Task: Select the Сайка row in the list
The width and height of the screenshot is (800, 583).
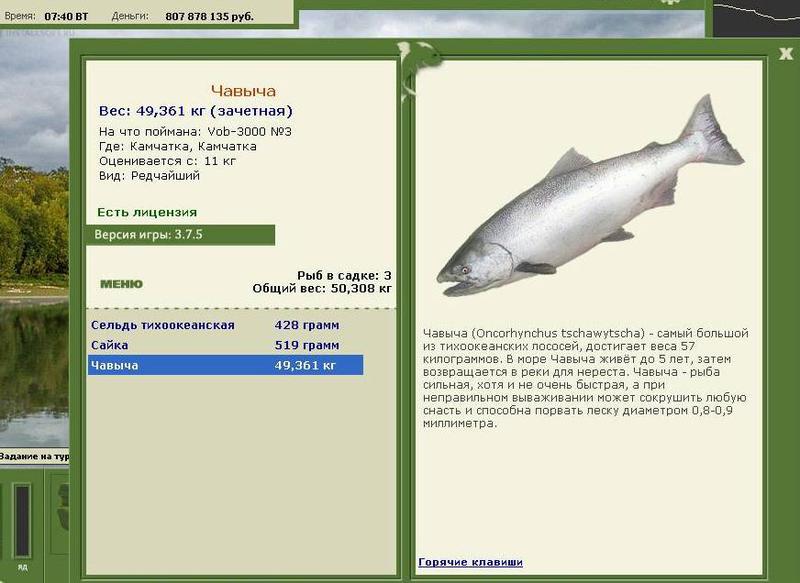Action: (x=226, y=345)
